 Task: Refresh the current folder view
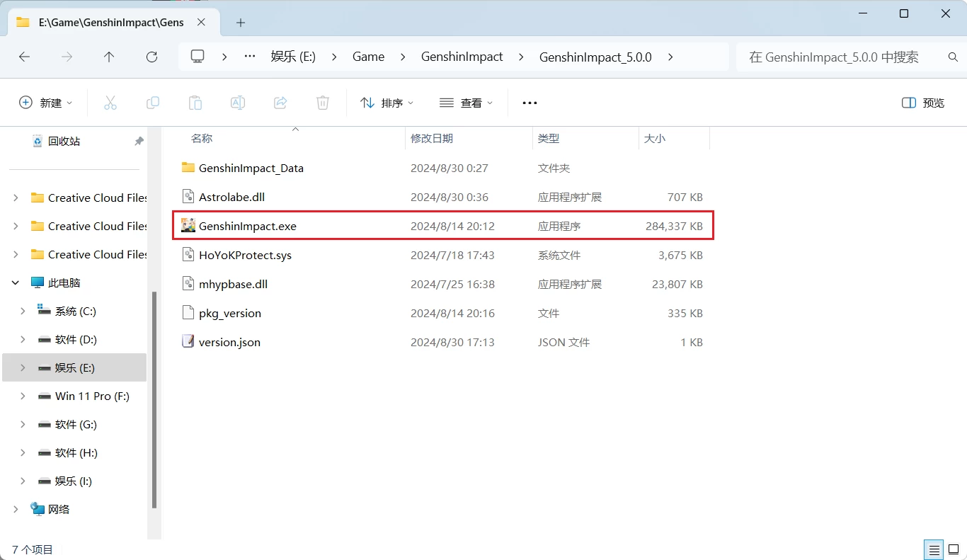click(151, 57)
